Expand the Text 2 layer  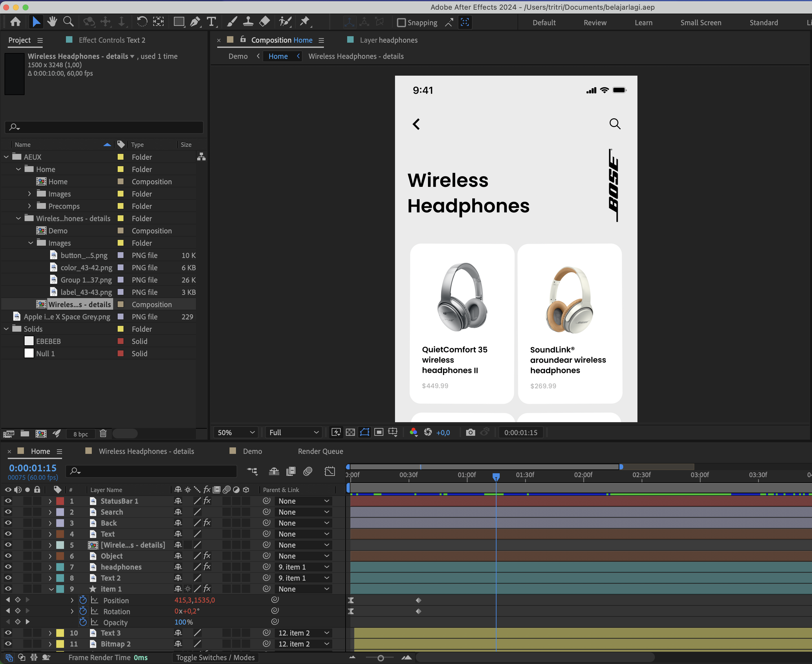click(50, 578)
